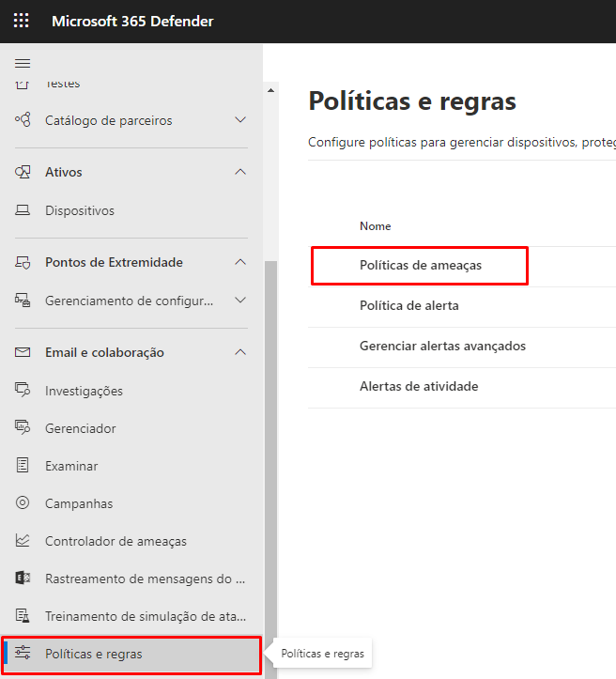Click the Examinar list icon

click(x=23, y=466)
